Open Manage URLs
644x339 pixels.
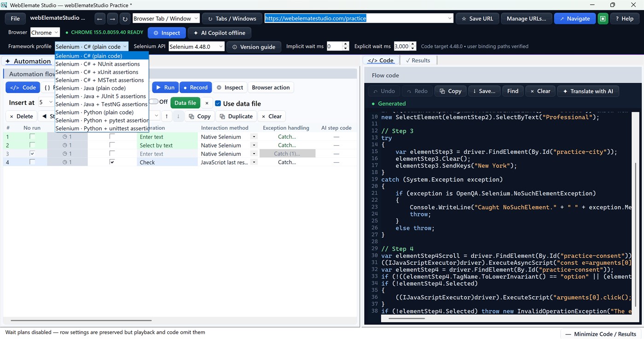click(x=526, y=19)
